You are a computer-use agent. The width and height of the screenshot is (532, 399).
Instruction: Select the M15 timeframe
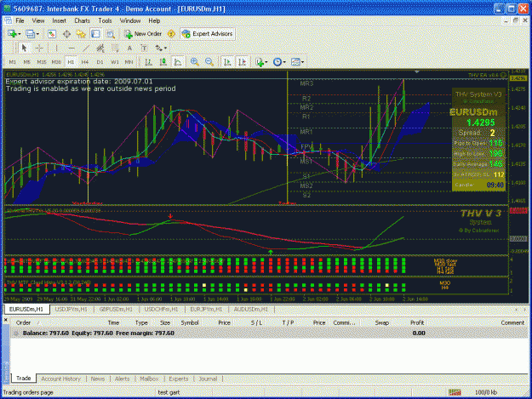click(x=42, y=62)
